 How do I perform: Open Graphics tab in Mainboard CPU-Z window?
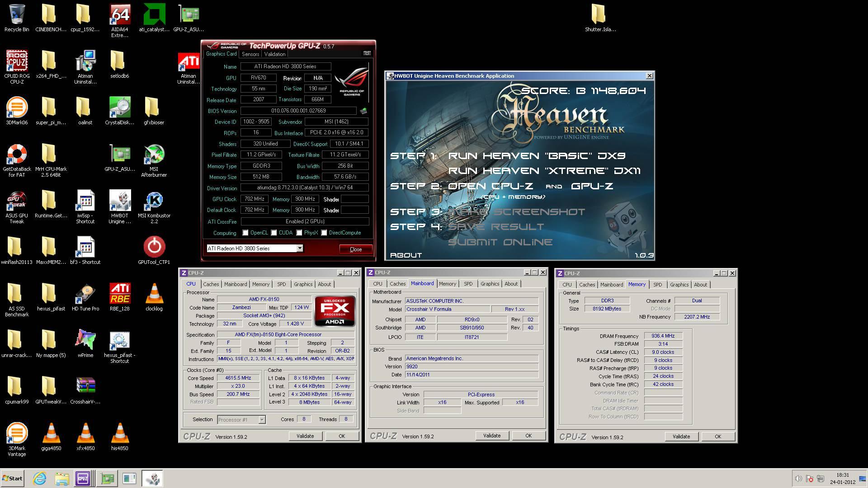[490, 284]
